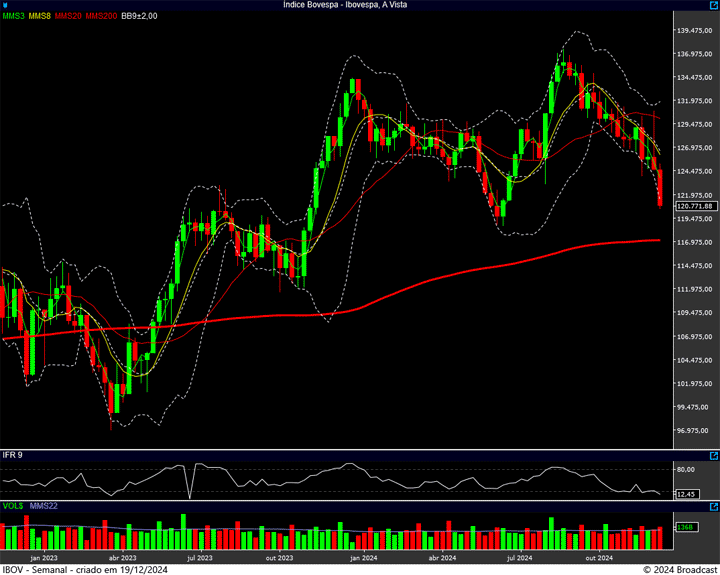Click the MMS200 moving average label
This screenshot has width=720, height=575.
100,16
